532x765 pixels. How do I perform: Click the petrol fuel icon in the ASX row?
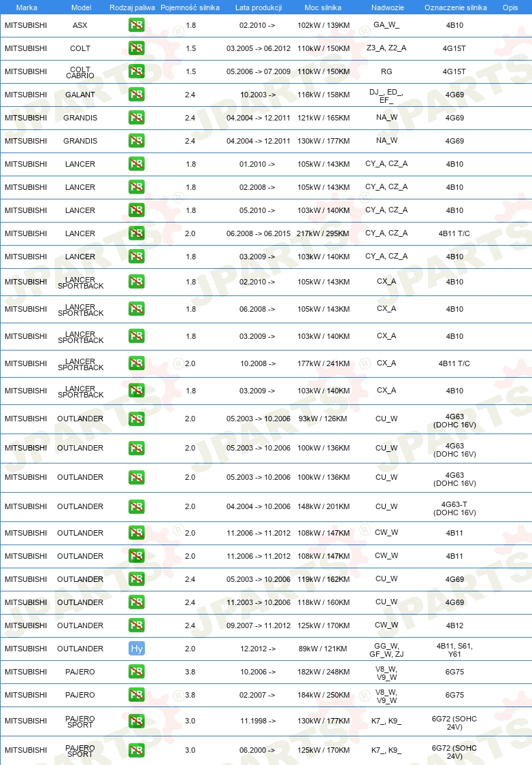coord(137,25)
